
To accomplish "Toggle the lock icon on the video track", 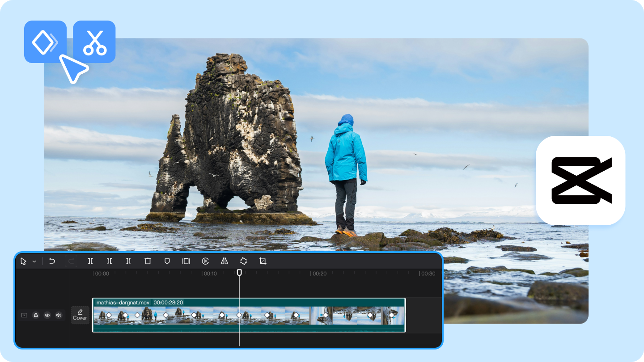I will click(x=35, y=315).
